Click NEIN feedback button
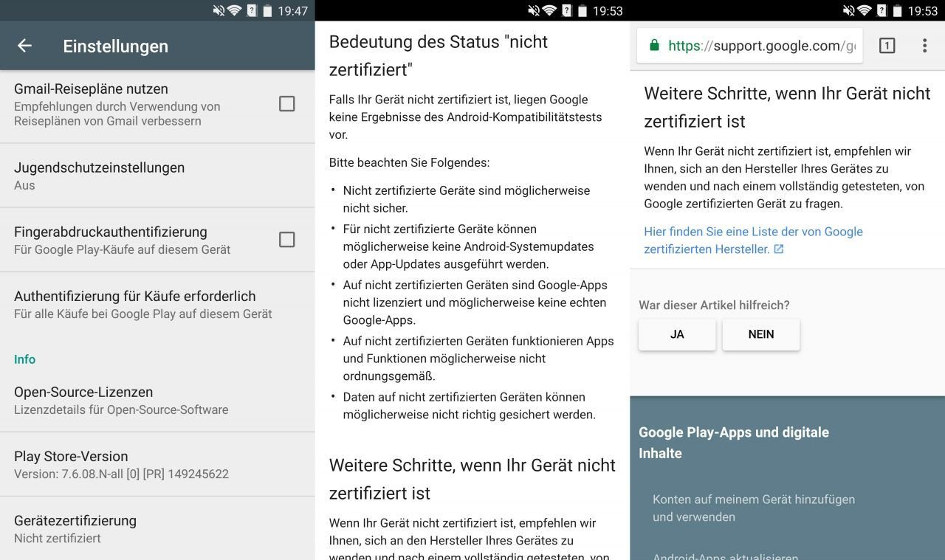The height and width of the screenshot is (560, 945). [x=761, y=334]
